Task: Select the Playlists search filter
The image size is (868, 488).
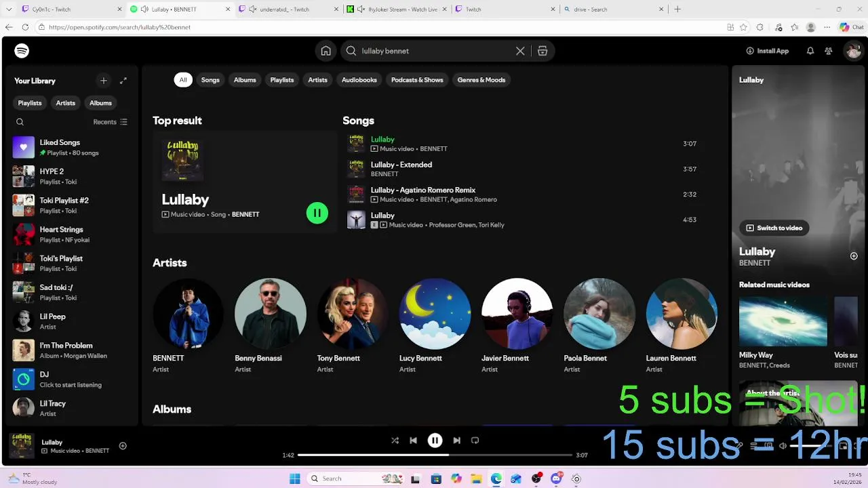Action: point(282,80)
